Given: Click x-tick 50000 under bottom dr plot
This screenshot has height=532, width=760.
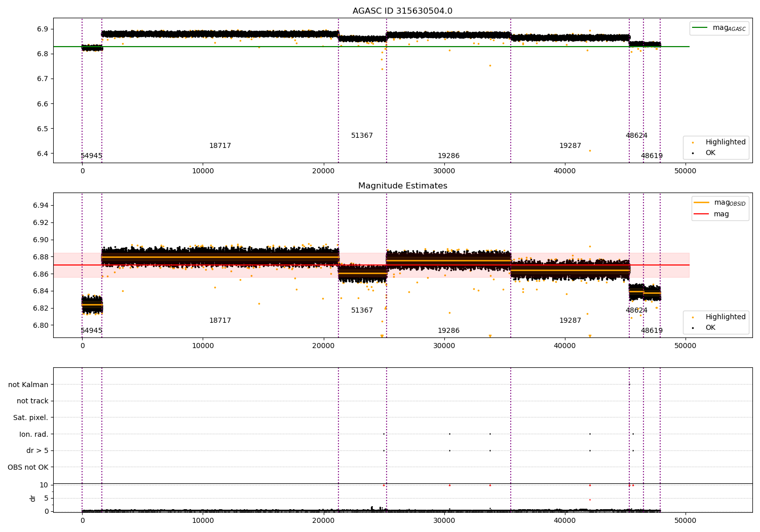Looking at the screenshot, I should click(x=685, y=520).
